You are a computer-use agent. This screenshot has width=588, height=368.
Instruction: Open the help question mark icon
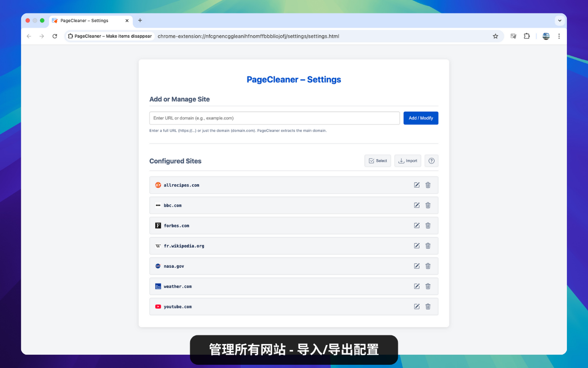(431, 161)
